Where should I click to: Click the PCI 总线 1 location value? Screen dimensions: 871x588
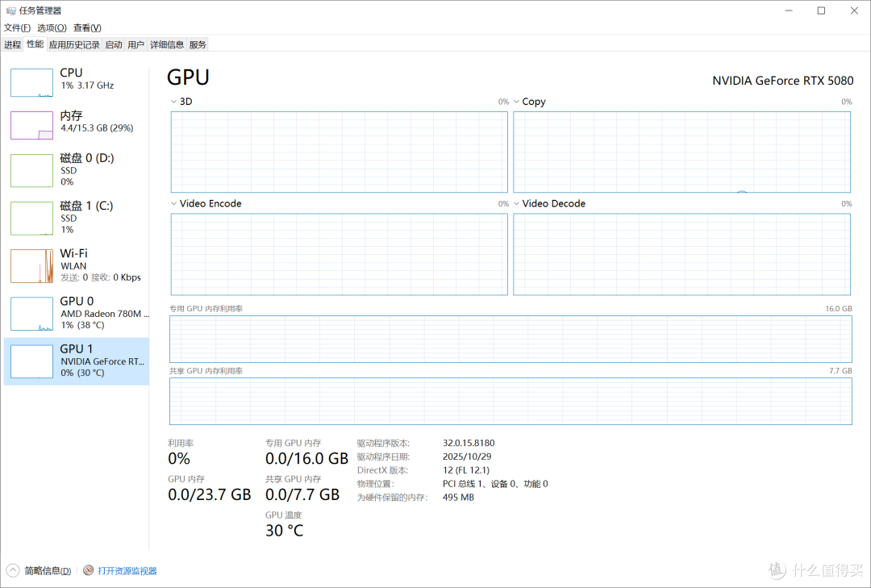point(495,484)
